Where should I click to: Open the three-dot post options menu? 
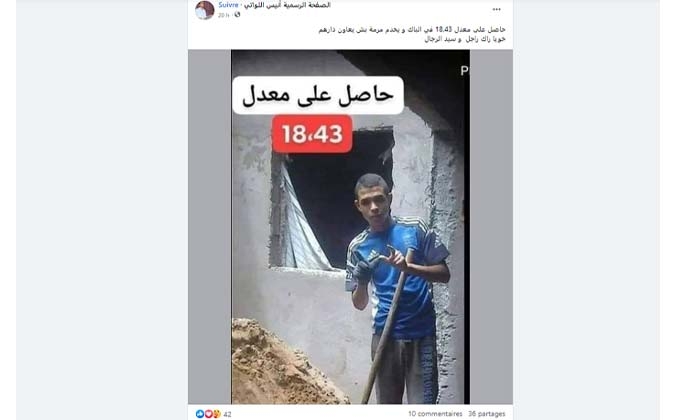coord(496,9)
